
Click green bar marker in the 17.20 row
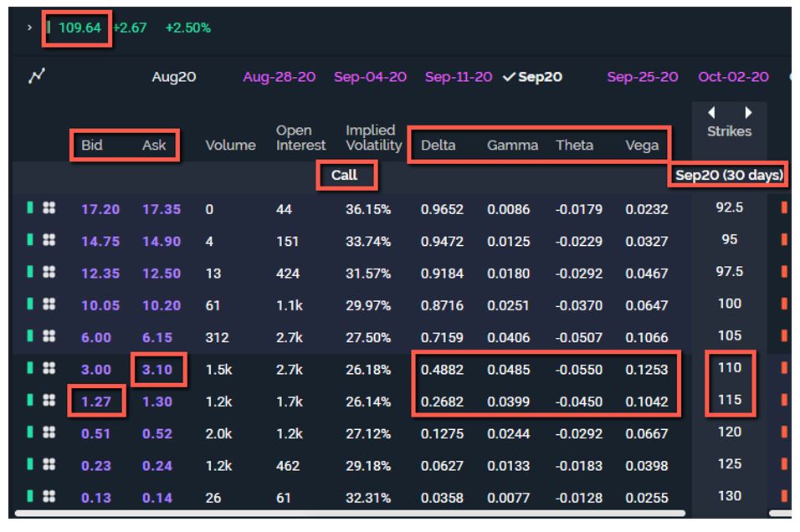coord(30,207)
